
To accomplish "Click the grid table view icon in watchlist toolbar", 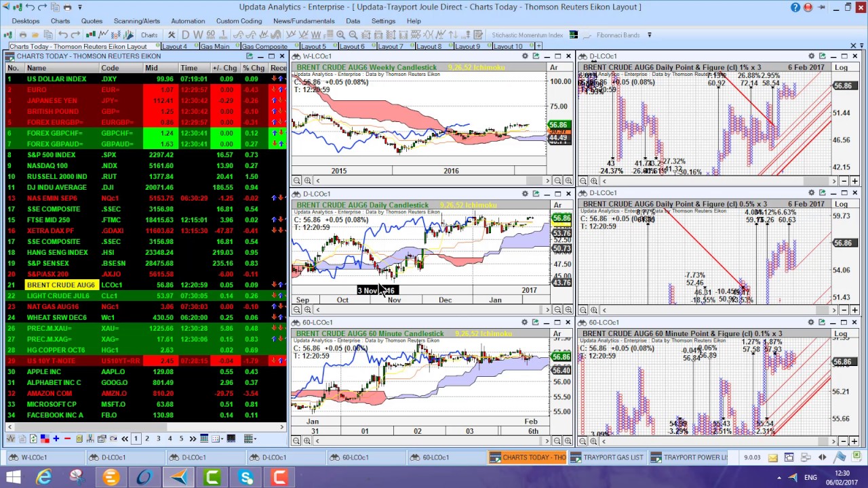I will tap(204, 439).
